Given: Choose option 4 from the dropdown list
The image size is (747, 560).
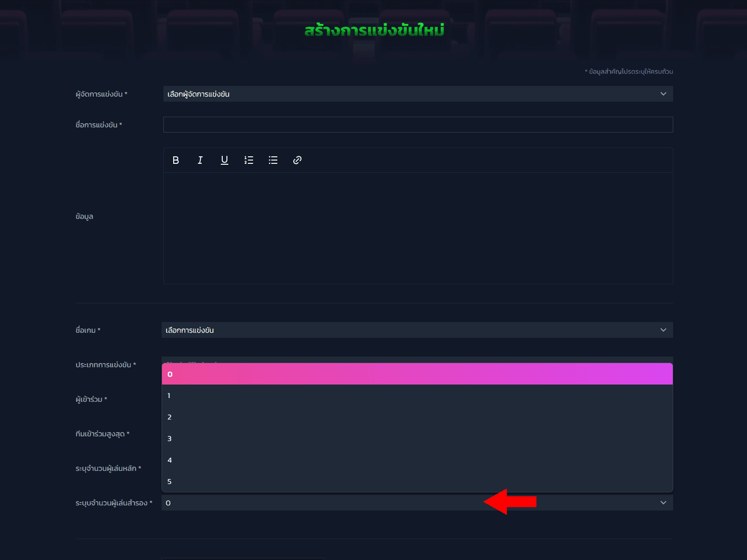Looking at the screenshot, I should click(417, 460).
